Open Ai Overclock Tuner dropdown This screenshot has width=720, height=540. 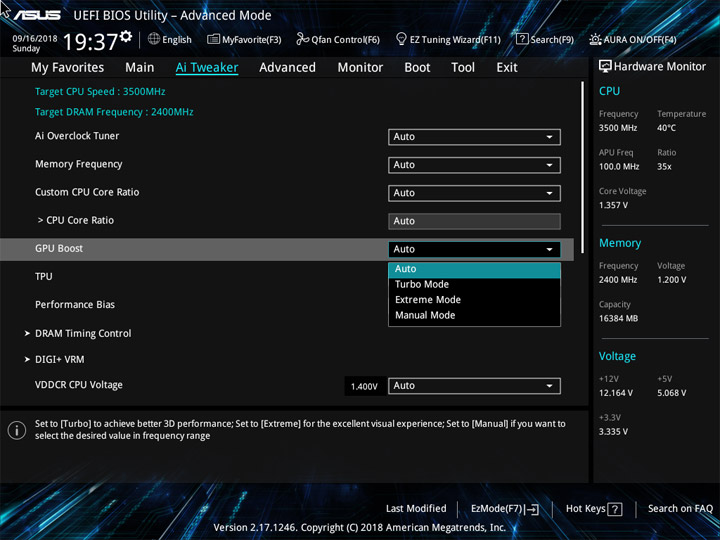(474, 137)
